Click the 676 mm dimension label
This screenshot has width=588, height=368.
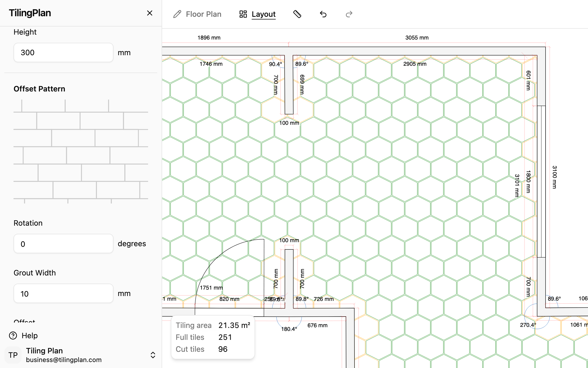point(318,325)
